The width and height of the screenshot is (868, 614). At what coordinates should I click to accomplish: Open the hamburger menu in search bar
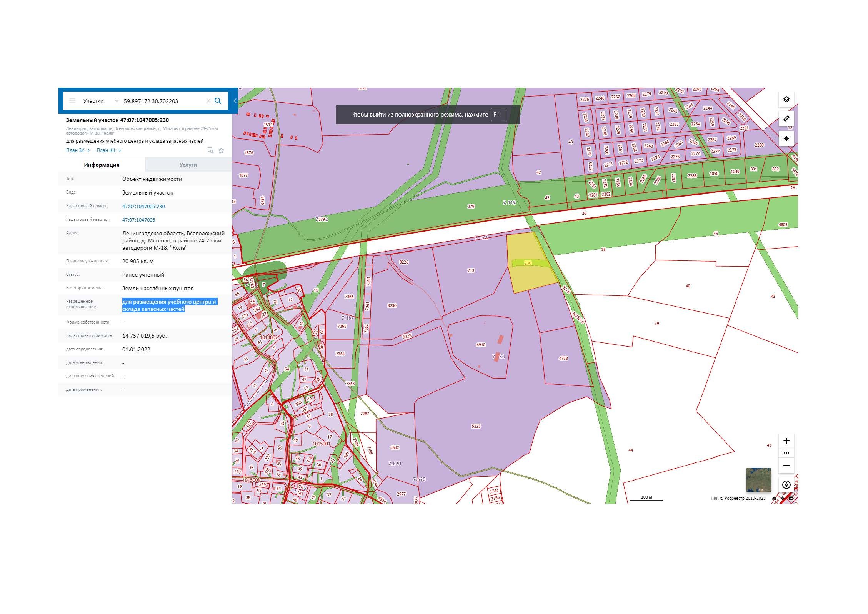[x=72, y=101]
